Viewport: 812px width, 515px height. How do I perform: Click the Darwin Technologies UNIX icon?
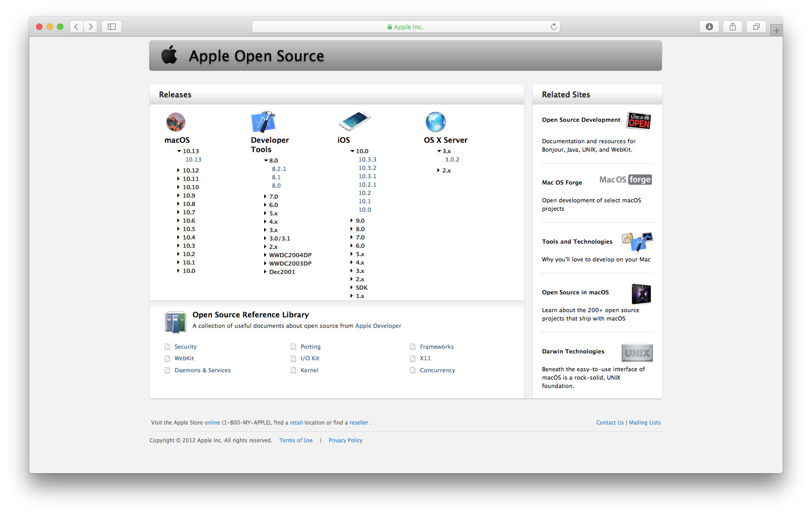(637, 352)
